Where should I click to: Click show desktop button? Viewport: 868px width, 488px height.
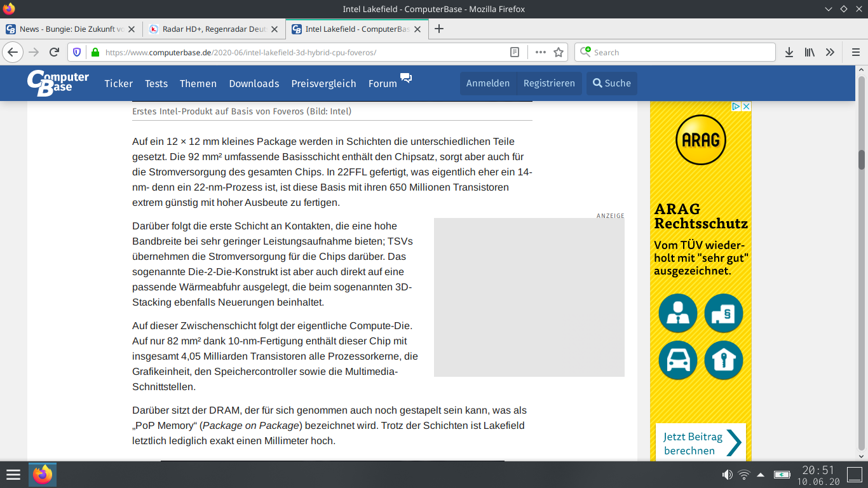[854, 475]
